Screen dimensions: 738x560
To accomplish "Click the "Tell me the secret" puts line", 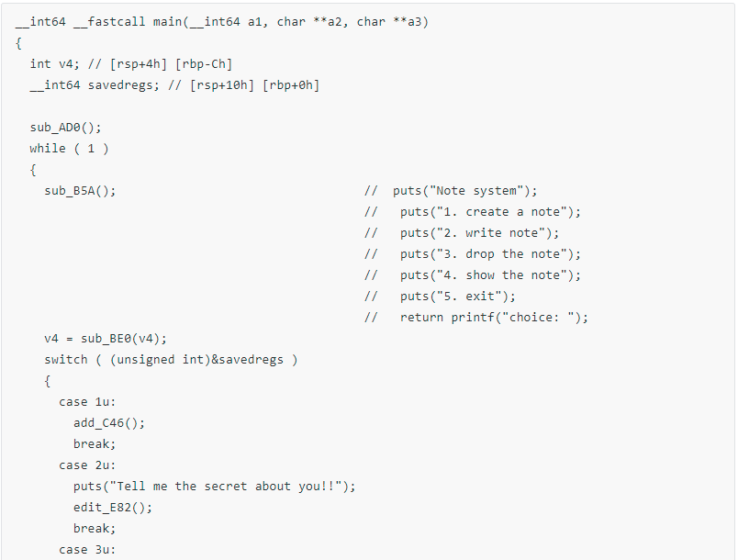I will tap(215, 487).
